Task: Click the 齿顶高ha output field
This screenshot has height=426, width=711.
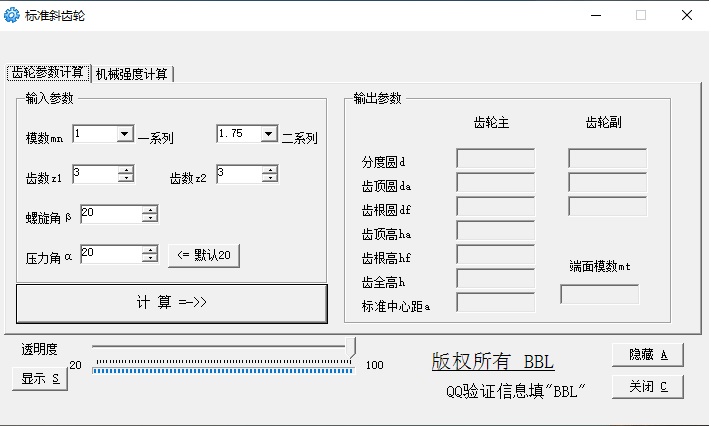Action: click(x=496, y=230)
